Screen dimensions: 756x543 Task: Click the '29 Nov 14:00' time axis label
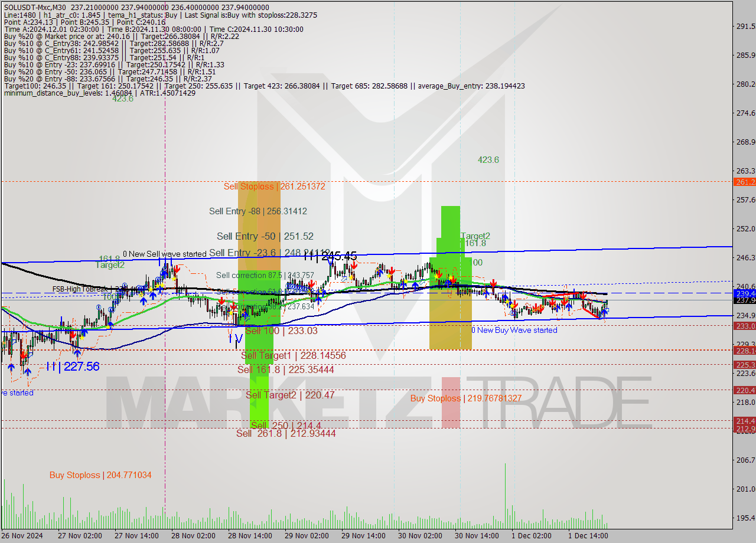tap(364, 536)
